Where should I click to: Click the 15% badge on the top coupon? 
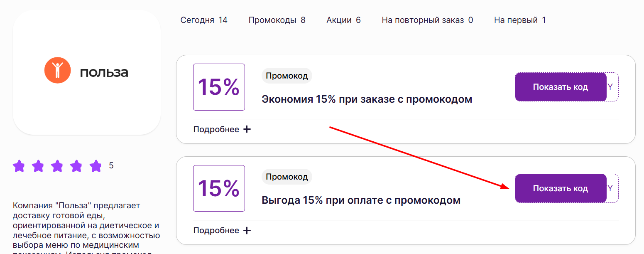219,87
